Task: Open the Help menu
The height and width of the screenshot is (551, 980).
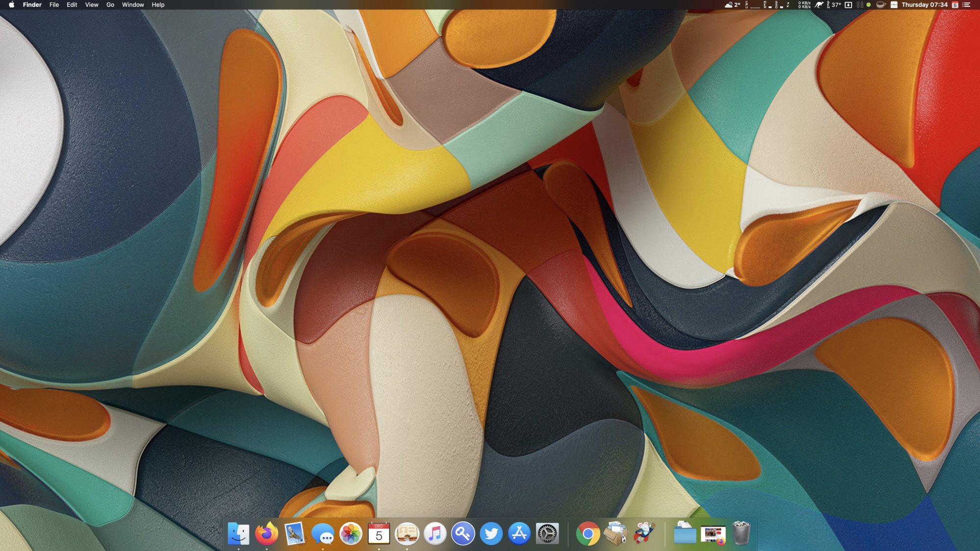Action: tap(158, 5)
